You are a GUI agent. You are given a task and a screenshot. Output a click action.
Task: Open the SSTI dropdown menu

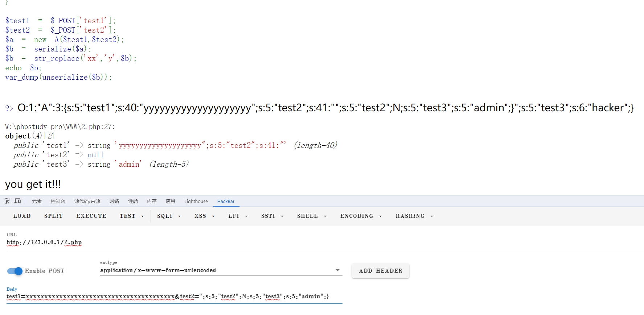(272, 216)
